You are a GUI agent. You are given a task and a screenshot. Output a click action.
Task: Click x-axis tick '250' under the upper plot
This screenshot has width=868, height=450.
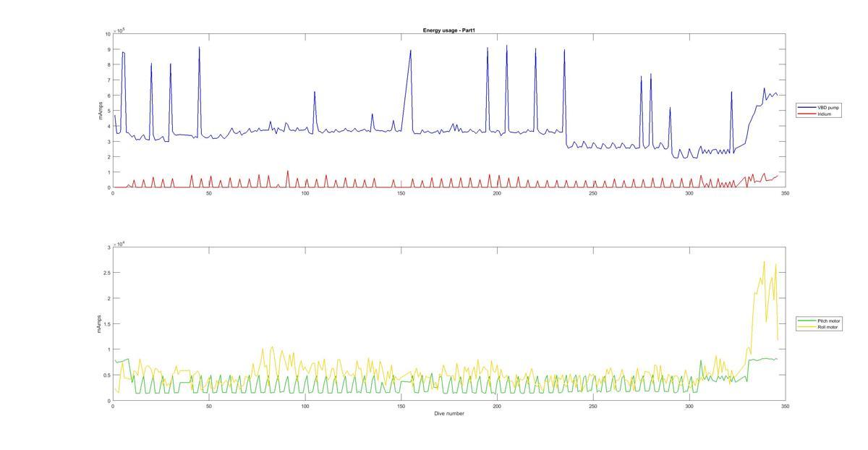[x=593, y=192]
